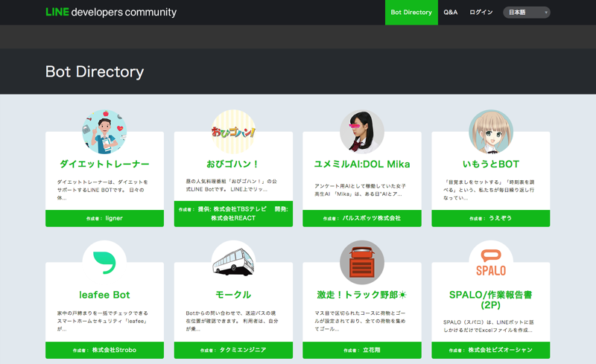
Task: Click the モークル description text
Action: (232, 321)
